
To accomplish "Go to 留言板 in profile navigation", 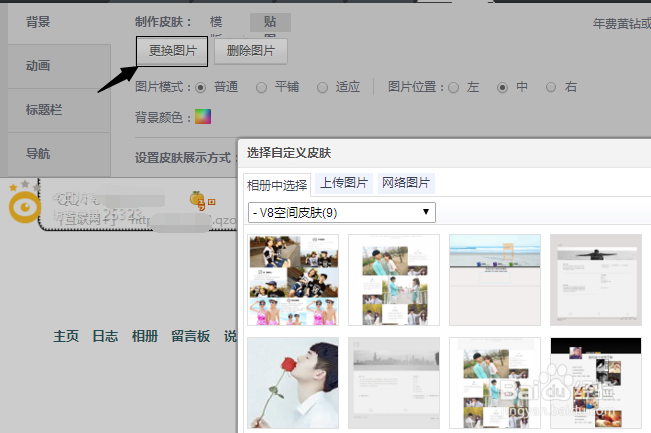I will (x=191, y=336).
